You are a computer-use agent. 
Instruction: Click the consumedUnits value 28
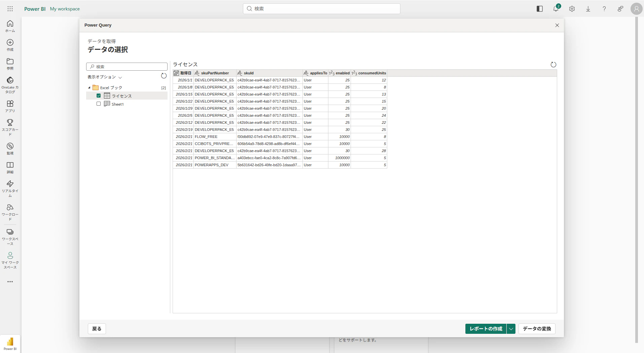pos(369,151)
